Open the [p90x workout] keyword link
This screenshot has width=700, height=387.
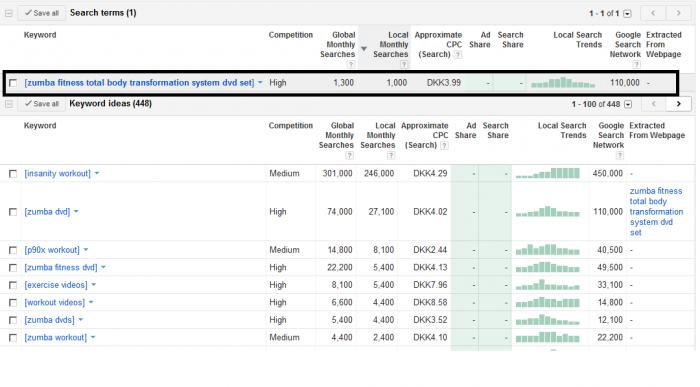click(x=52, y=250)
